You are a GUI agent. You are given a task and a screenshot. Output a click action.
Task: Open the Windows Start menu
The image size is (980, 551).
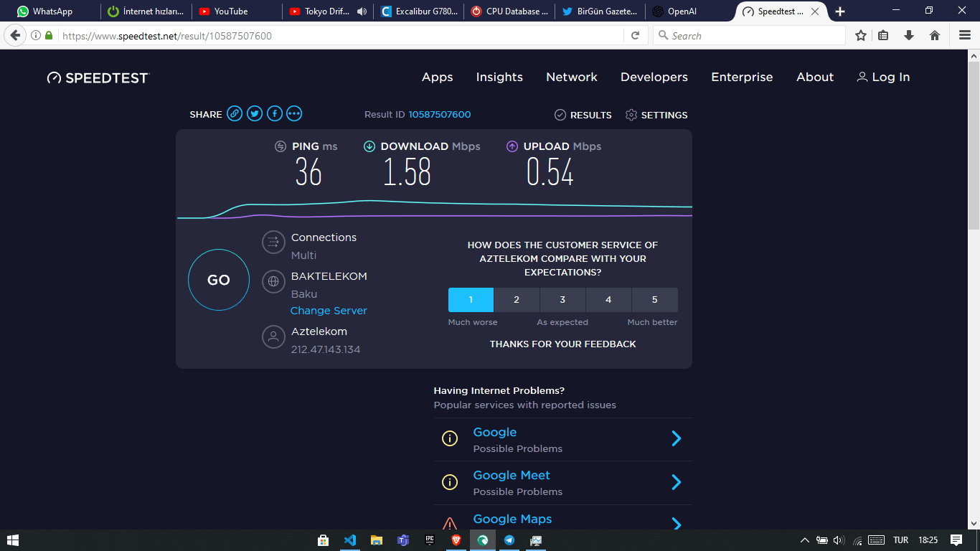pos(13,540)
